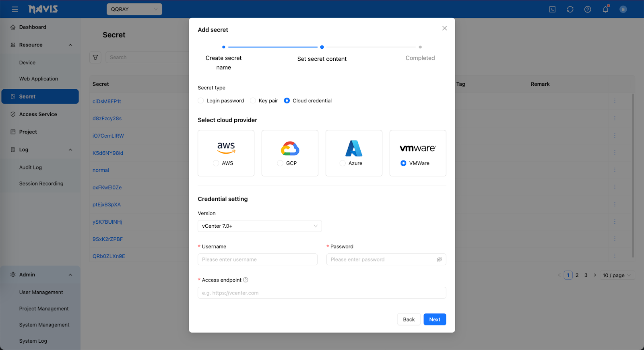Select Key pair secret type
This screenshot has height=350, width=644.
253,101
